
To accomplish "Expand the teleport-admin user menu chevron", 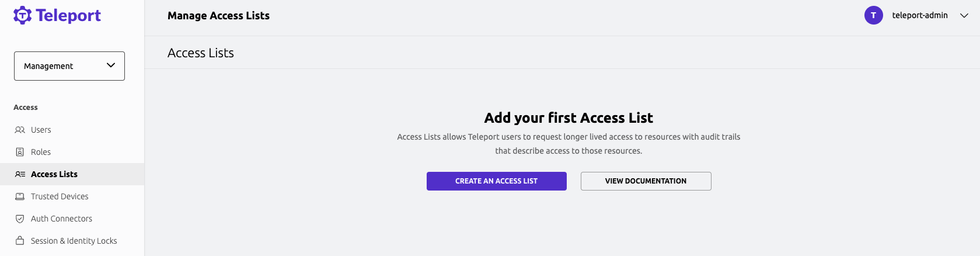I will 964,16.
